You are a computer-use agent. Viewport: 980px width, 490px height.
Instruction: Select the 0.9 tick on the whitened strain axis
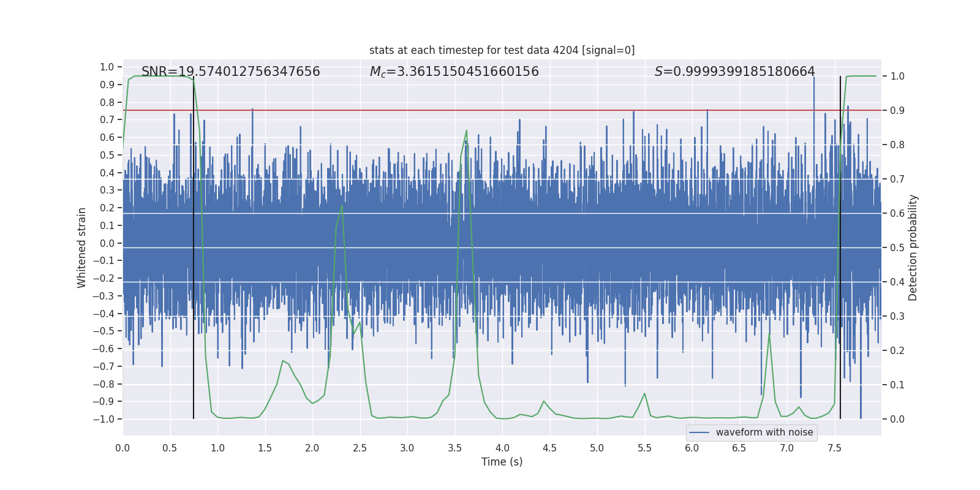tap(107, 85)
